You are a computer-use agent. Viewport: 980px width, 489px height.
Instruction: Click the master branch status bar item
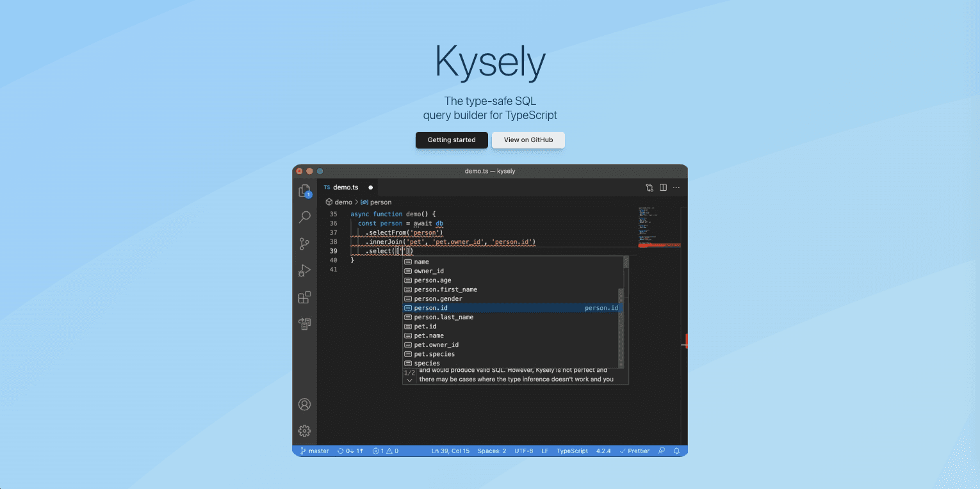click(x=314, y=451)
